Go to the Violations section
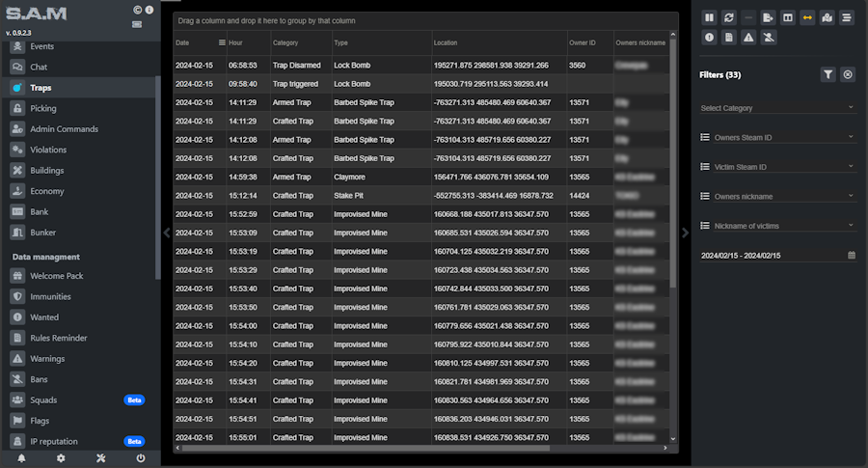The width and height of the screenshot is (868, 468). coord(48,150)
